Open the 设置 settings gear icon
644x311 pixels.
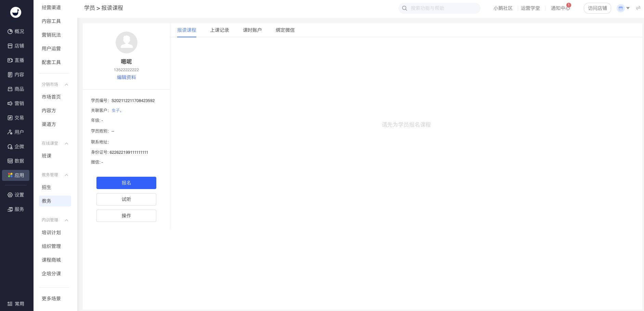coord(10,195)
